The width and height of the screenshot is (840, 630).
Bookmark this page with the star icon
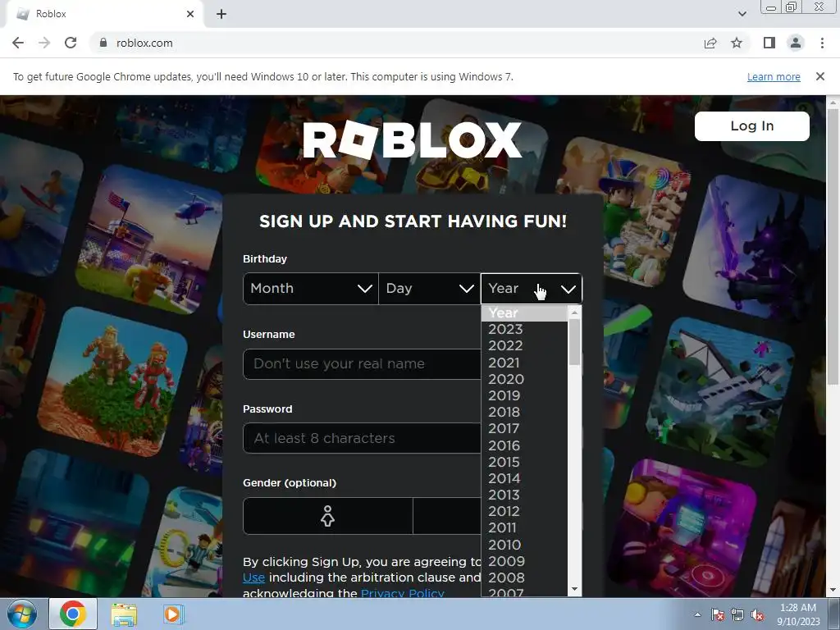(x=737, y=43)
